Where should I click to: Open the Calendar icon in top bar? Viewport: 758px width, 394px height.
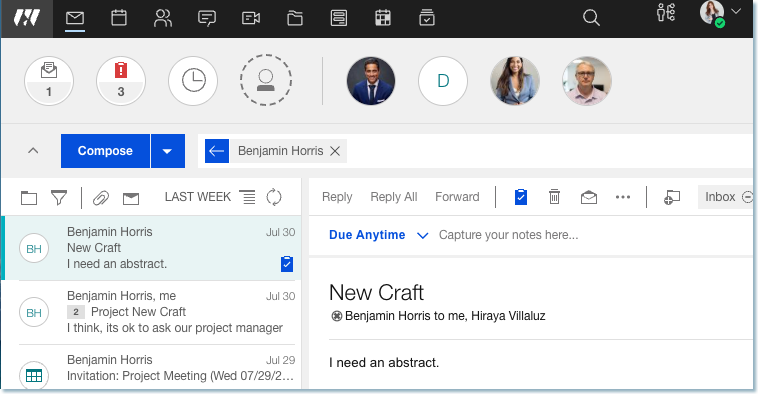(x=119, y=18)
